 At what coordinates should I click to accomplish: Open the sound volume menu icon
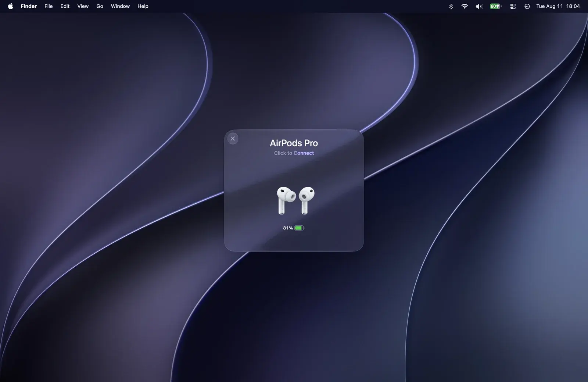pos(479,6)
